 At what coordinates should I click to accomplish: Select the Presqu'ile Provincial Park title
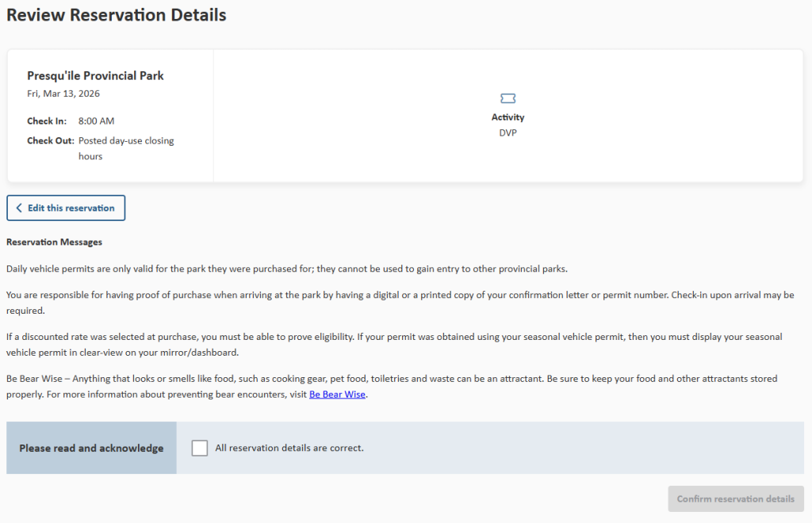95,76
